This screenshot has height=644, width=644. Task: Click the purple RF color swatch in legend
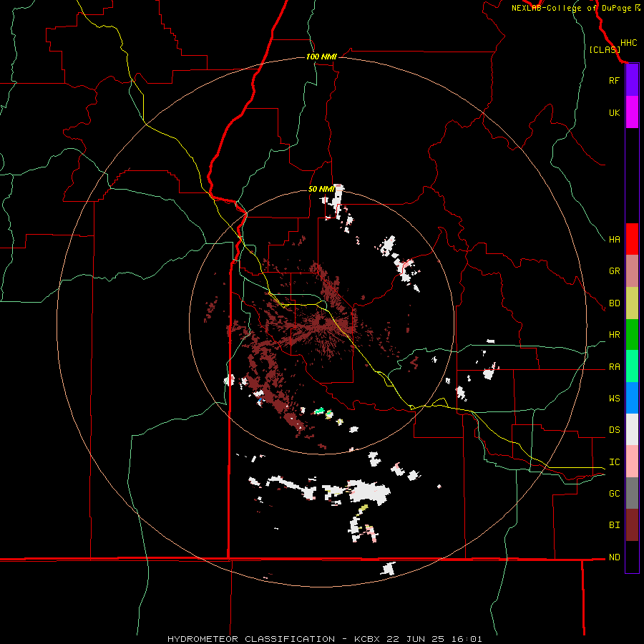point(632,79)
